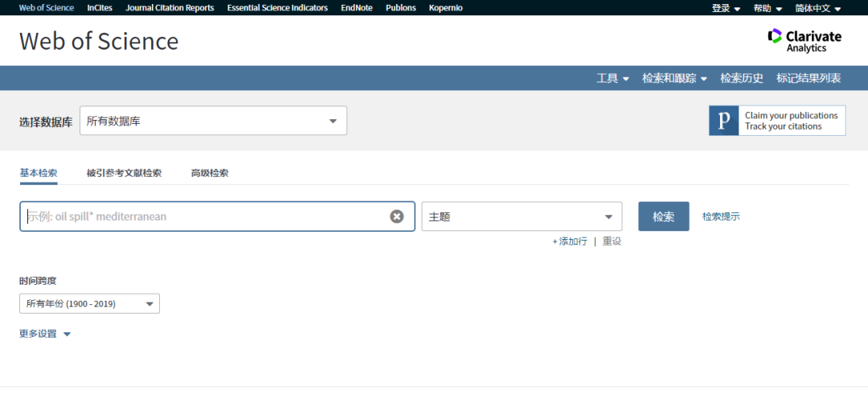
Task: Clear the search field with the X icon
Action: (396, 216)
